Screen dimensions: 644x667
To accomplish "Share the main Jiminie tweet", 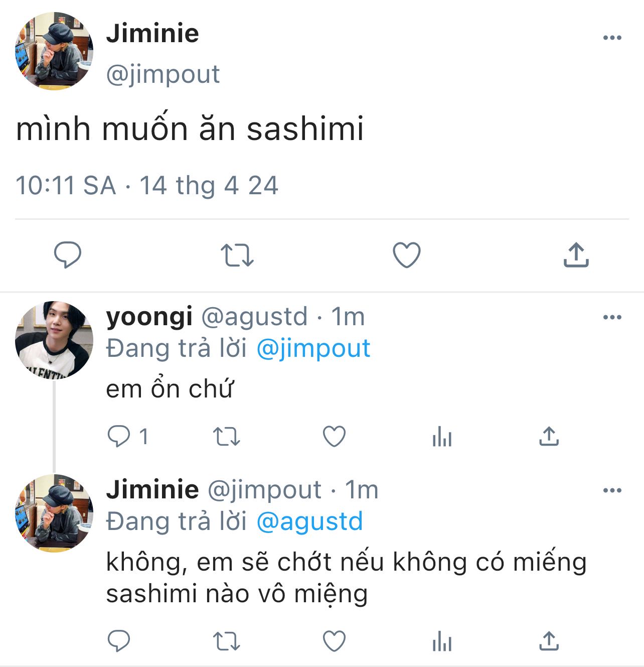I will tap(576, 255).
